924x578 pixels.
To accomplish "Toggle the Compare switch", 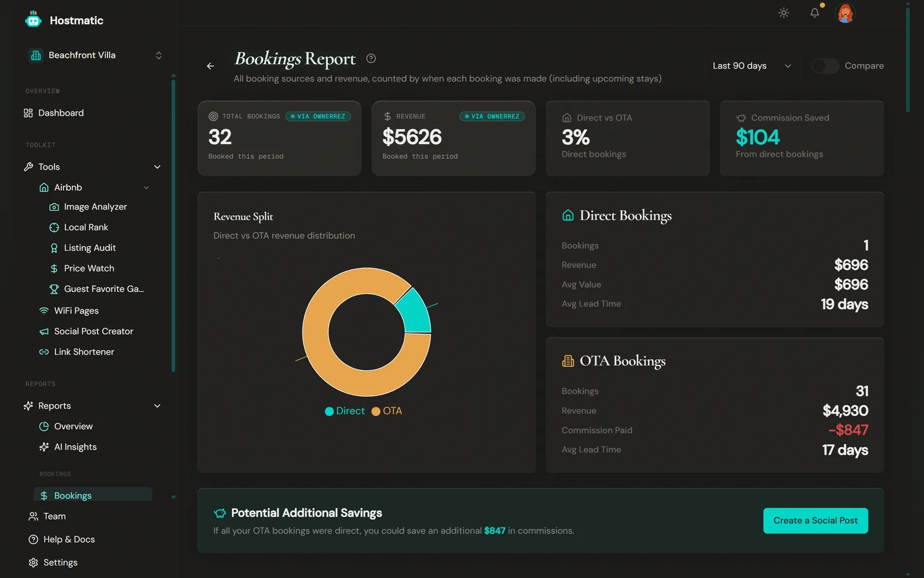I will click(825, 66).
